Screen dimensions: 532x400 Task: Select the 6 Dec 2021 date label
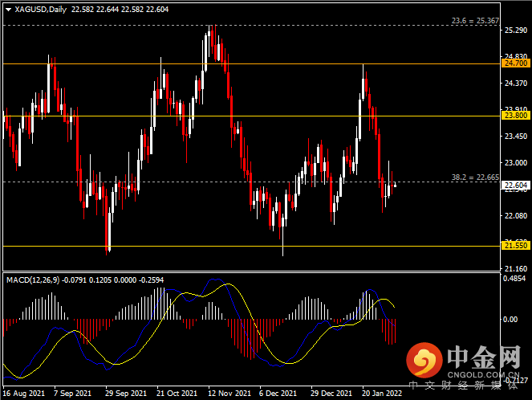point(278,394)
